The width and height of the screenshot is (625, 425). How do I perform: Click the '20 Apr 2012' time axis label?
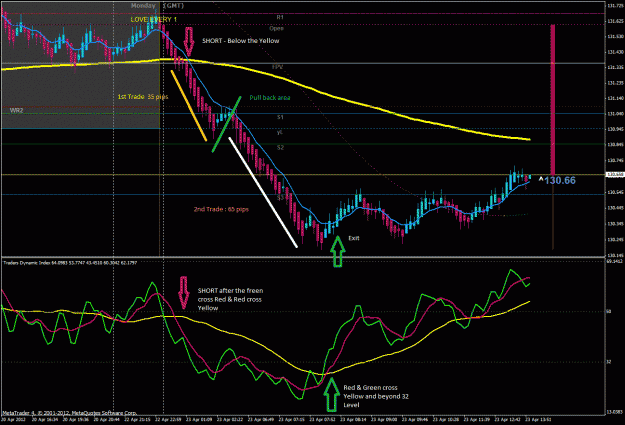point(13,420)
